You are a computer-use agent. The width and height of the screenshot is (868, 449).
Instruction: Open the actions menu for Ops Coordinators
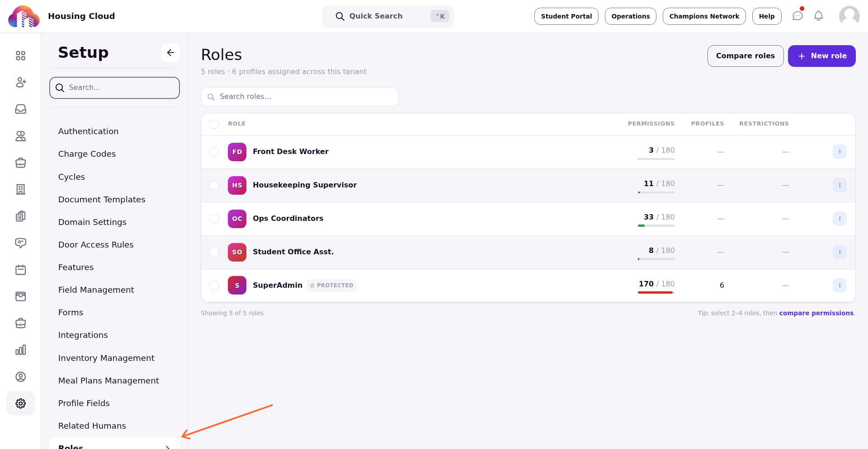(x=840, y=219)
